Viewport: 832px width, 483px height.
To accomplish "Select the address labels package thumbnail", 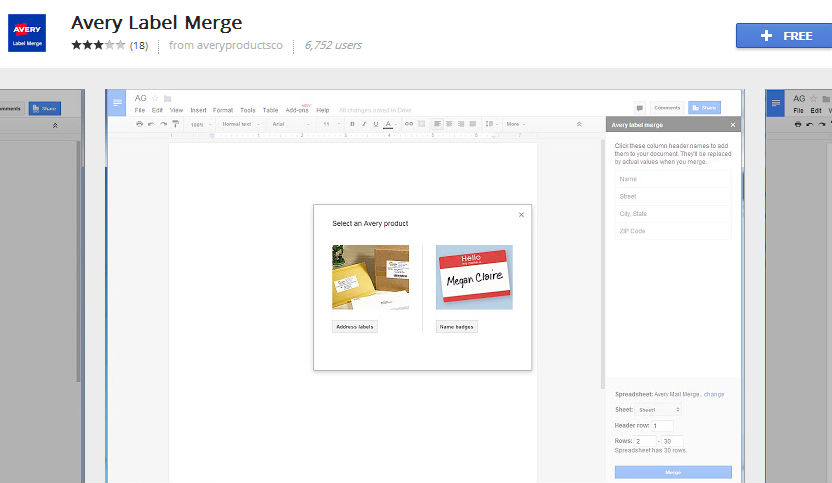I will tap(370, 277).
